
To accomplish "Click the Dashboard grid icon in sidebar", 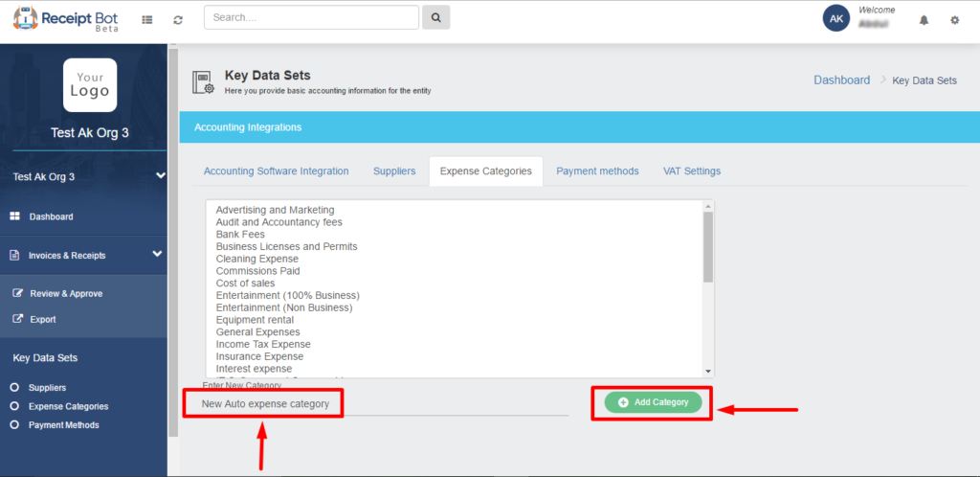I will pos(15,216).
